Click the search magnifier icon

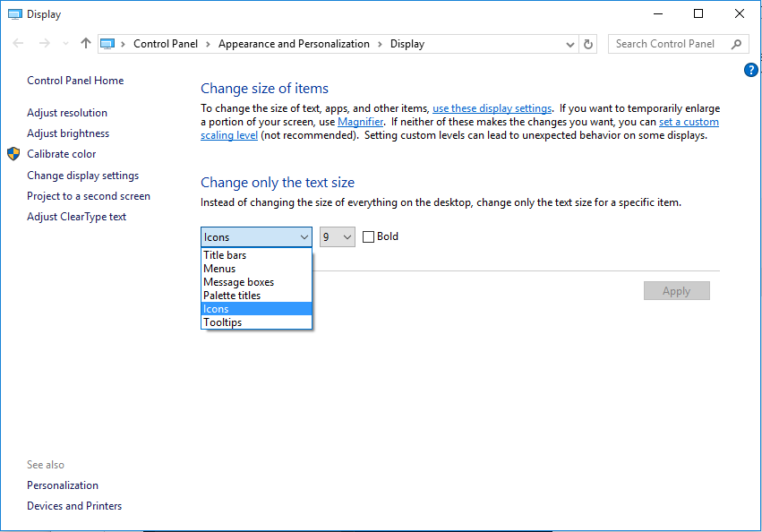736,44
